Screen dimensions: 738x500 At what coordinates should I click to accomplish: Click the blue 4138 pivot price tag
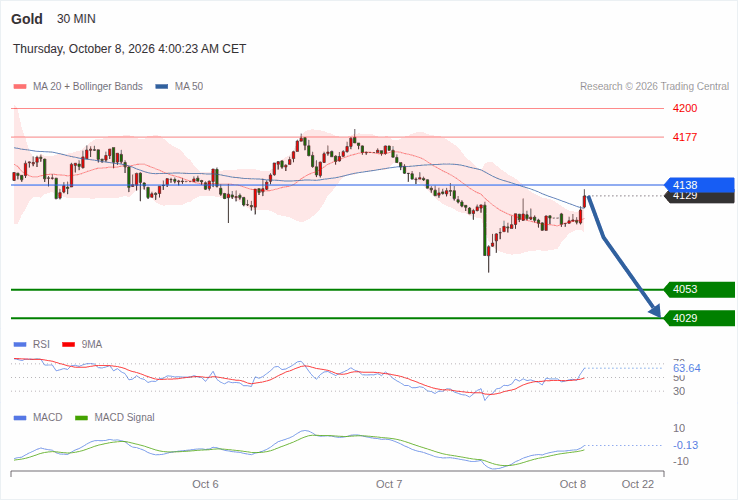point(699,185)
